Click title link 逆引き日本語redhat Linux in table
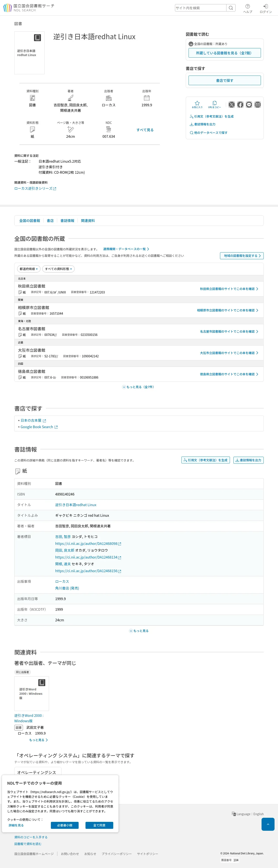 pyautogui.click(x=76, y=505)
